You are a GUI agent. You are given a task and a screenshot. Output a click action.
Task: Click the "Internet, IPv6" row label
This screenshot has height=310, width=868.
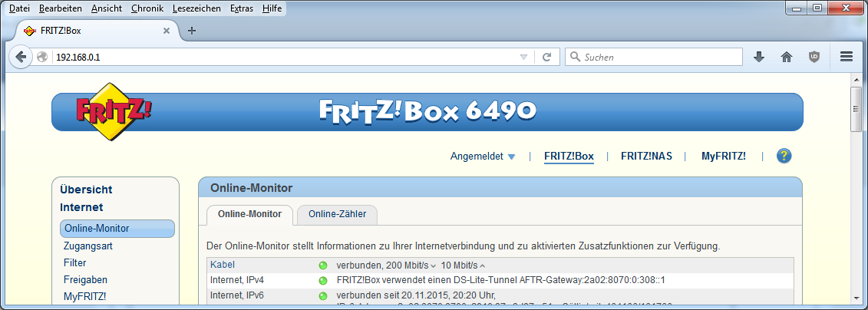(237, 295)
